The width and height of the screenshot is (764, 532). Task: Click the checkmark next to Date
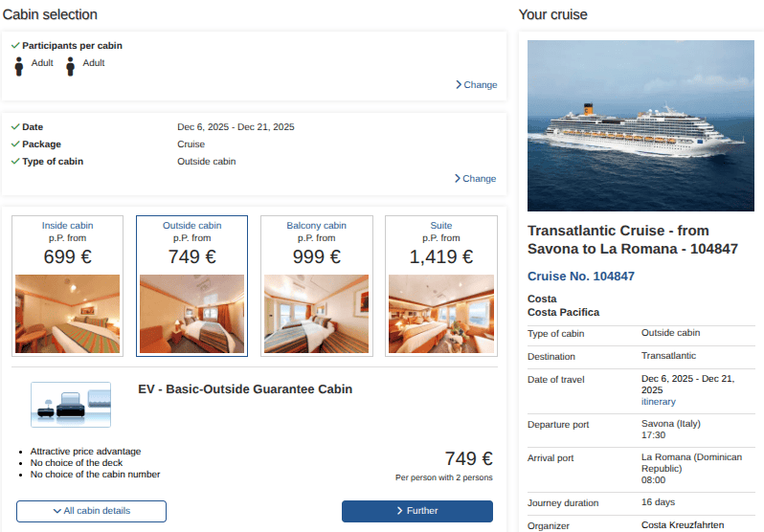[x=15, y=127]
